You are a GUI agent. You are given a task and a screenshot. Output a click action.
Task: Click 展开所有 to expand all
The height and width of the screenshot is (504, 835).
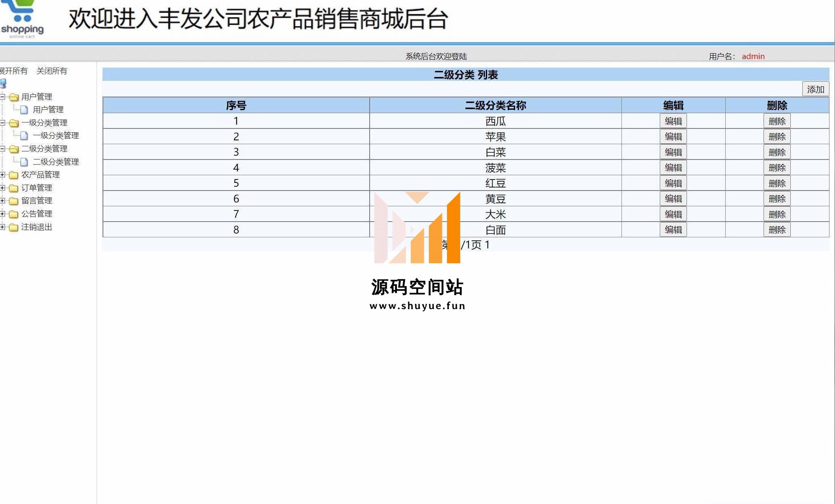point(14,71)
